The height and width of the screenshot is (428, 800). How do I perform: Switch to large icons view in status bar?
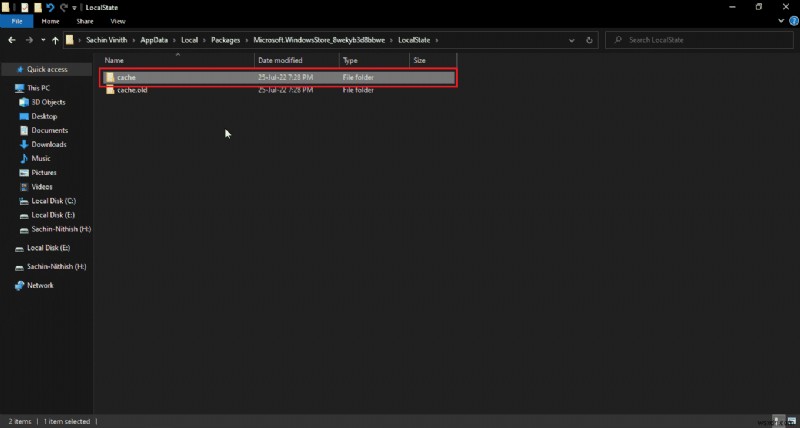pos(791,421)
